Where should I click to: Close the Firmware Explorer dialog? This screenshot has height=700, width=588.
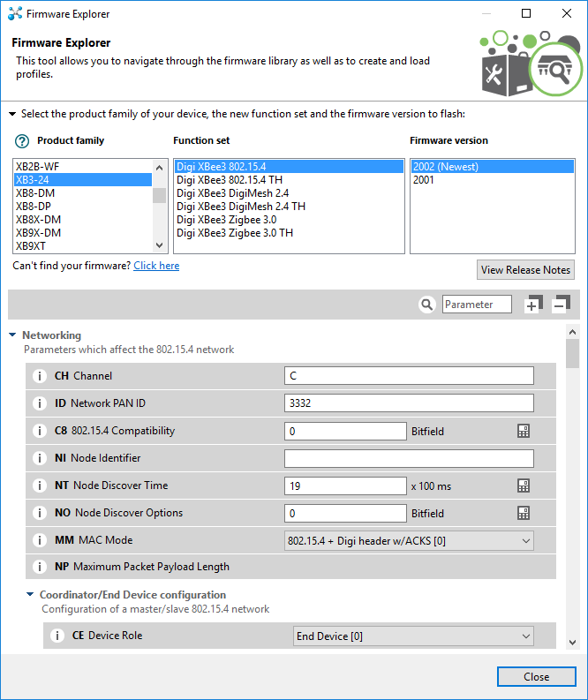536,677
